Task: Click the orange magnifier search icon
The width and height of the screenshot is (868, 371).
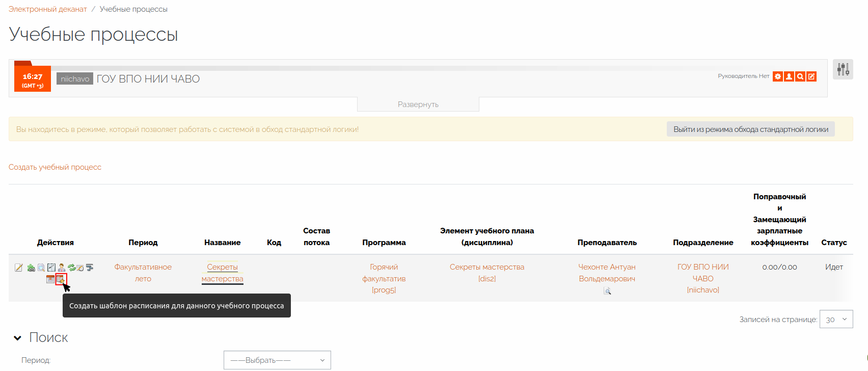Action: (x=800, y=76)
